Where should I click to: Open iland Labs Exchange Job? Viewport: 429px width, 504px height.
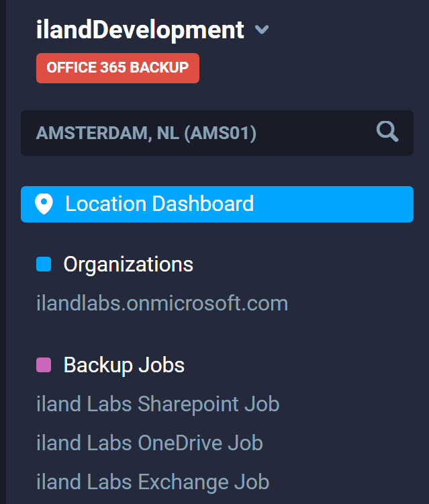tap(152, 482)
